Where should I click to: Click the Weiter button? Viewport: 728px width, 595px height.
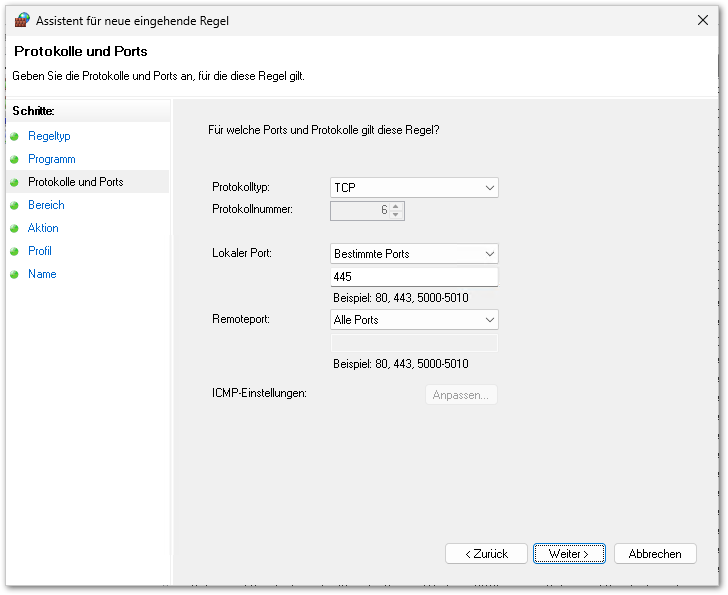pyautogui.click(x=569, y=554)
